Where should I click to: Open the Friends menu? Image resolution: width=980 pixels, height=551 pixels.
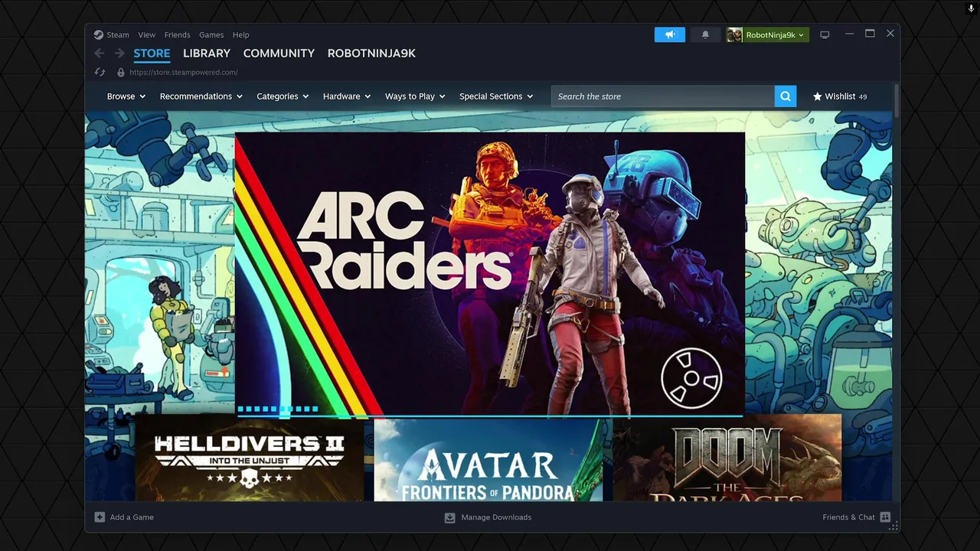(177, 34)
